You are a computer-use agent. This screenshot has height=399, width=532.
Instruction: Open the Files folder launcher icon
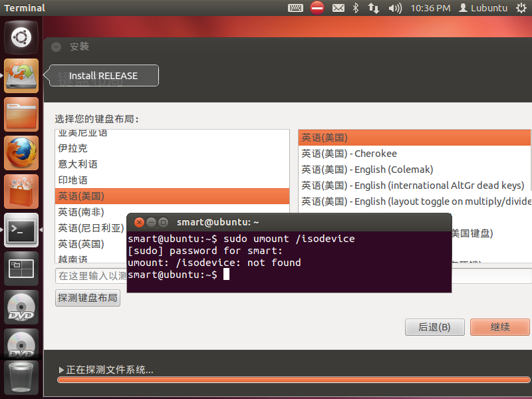(x=21, y=114)
